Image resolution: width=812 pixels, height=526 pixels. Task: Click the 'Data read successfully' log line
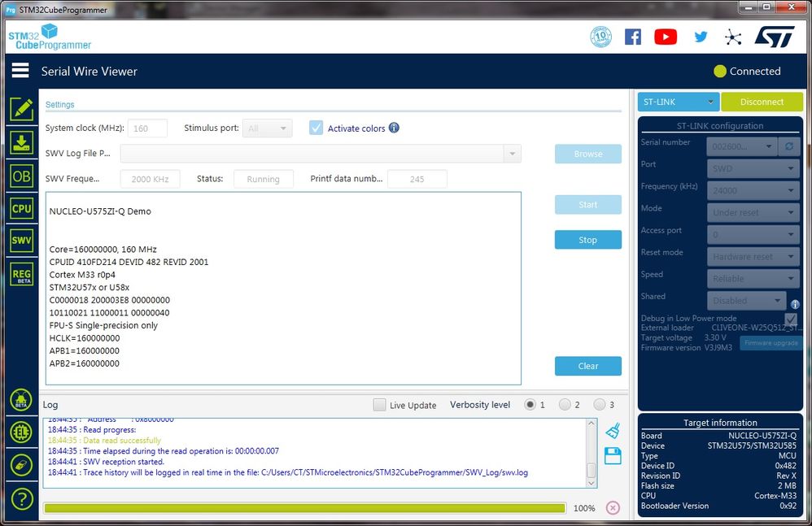pyautogui.click(x=105, y=440)
